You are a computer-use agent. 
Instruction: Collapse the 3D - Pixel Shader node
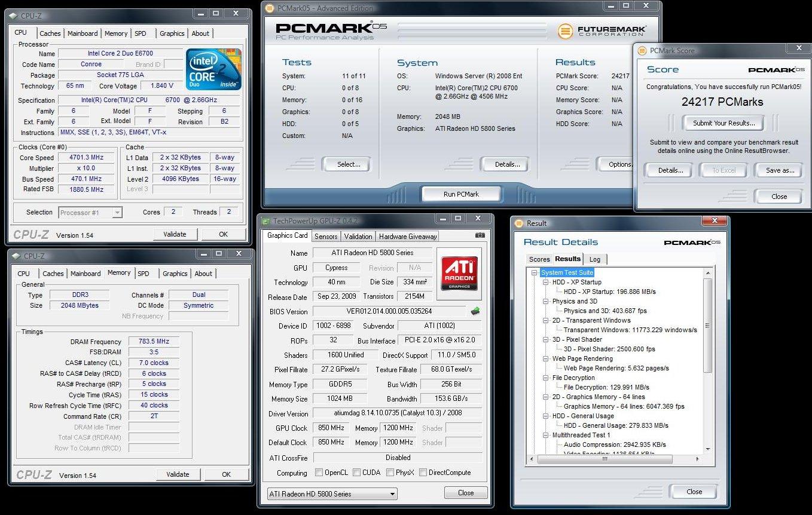point(546,339)
